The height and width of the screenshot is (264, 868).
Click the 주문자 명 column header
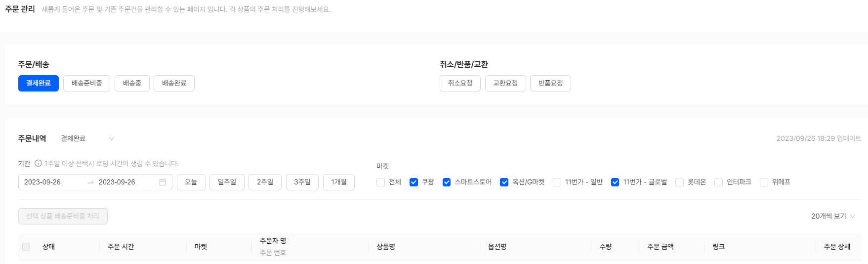[x=273, y=241]
